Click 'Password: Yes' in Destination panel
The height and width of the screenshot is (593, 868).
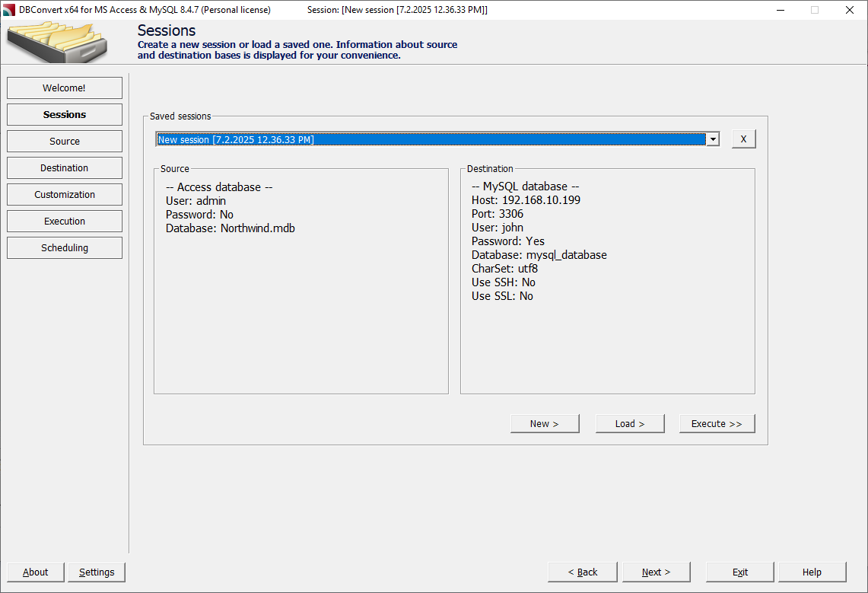(508, 241)
